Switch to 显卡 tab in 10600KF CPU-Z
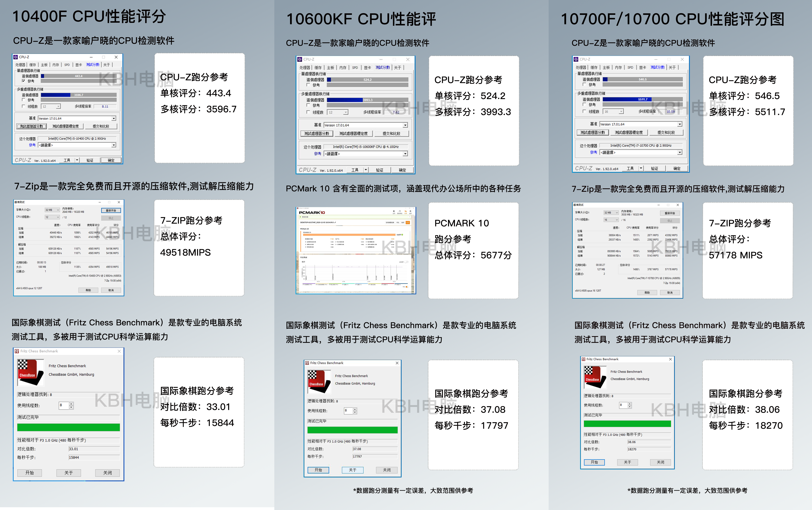812x510 pixels. click(x=367, y=67)
